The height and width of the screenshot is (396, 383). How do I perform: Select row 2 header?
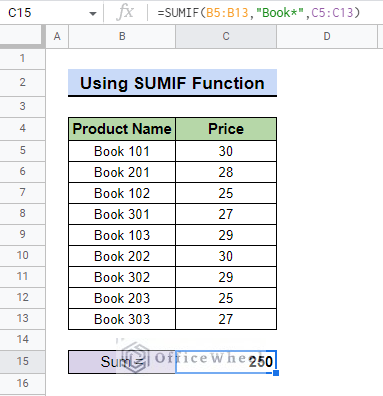click(22, 83)
